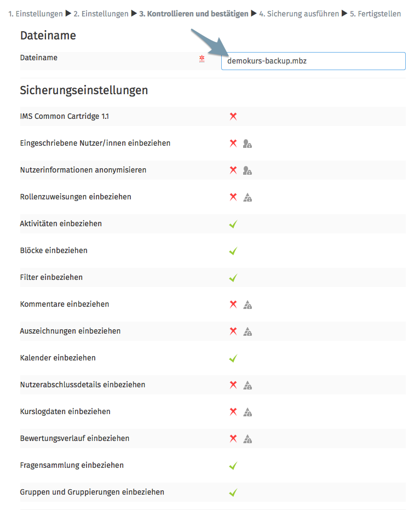Select step 4. Sicherung ausführen
The width and height of the screenshot is (420, 510).
click(299, 13)
